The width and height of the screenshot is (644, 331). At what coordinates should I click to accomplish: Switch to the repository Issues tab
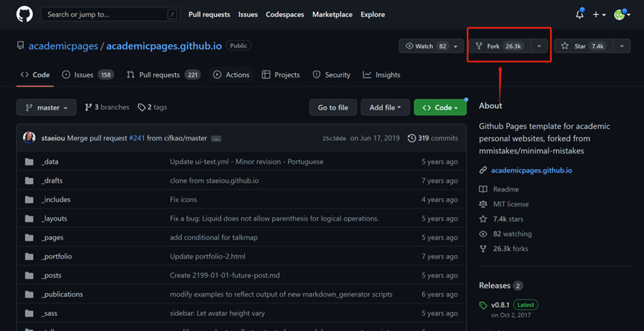88,75
